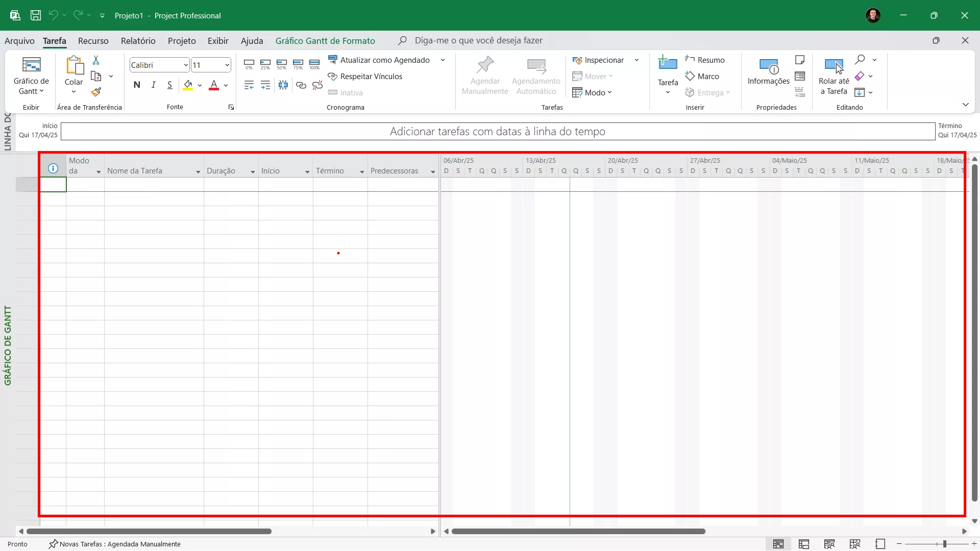Screen dimensions: 980x551
Task: Expand the Calibri font dropdown
Action: click(x=186, y=65)
